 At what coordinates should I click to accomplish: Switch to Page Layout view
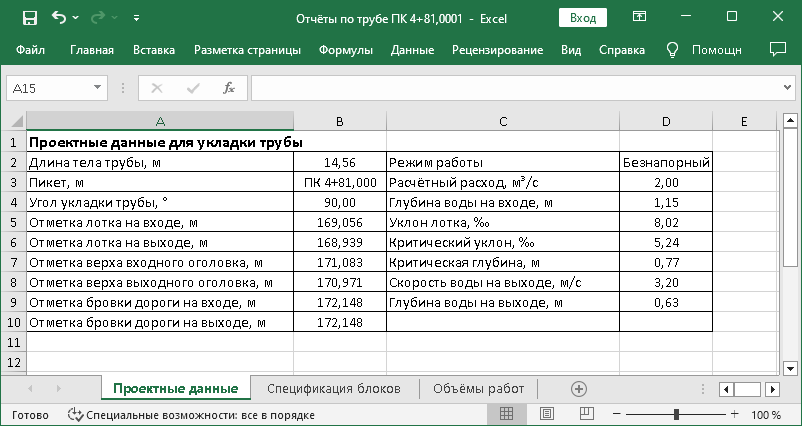(547, 414)
